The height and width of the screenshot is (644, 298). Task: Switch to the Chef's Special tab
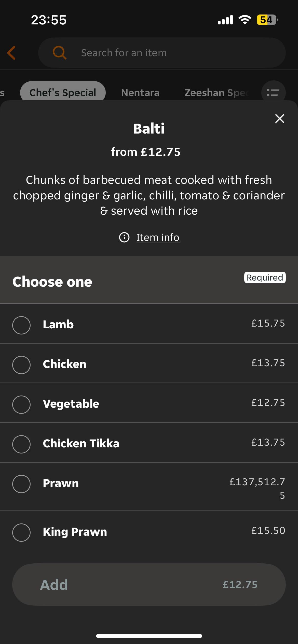tap(63, 93)
